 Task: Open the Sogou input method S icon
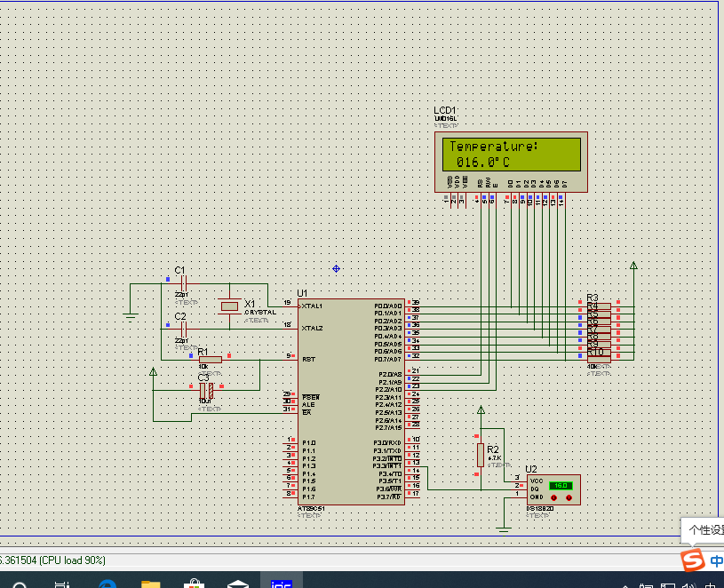point(693,560)
